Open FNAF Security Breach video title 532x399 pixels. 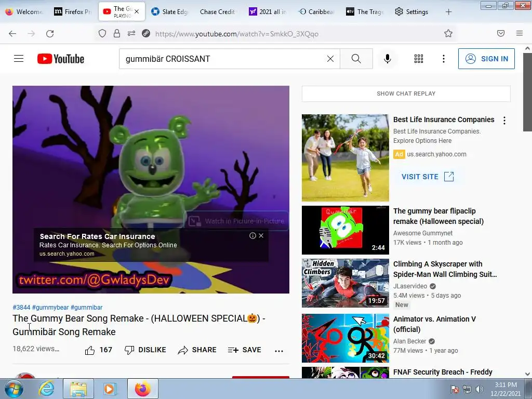[x=443, y=372]
